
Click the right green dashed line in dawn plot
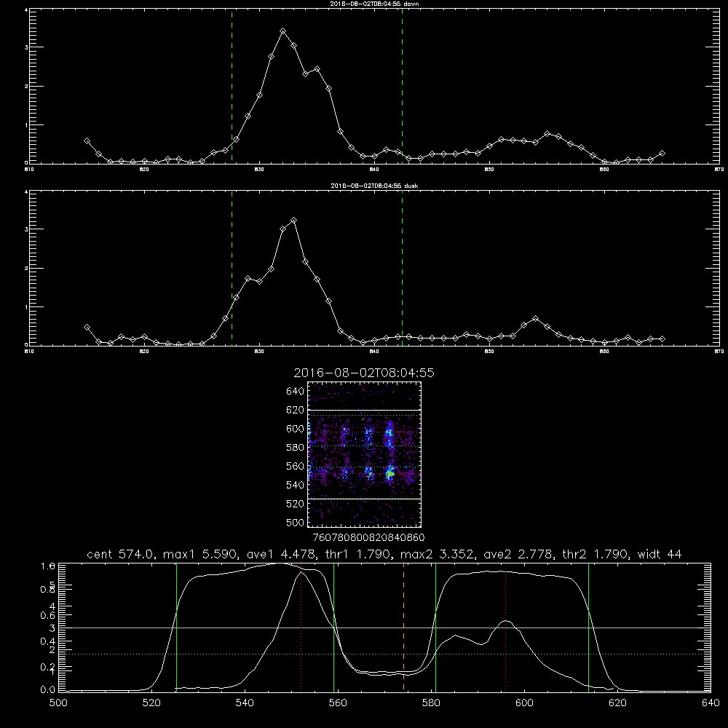point(402,86)
